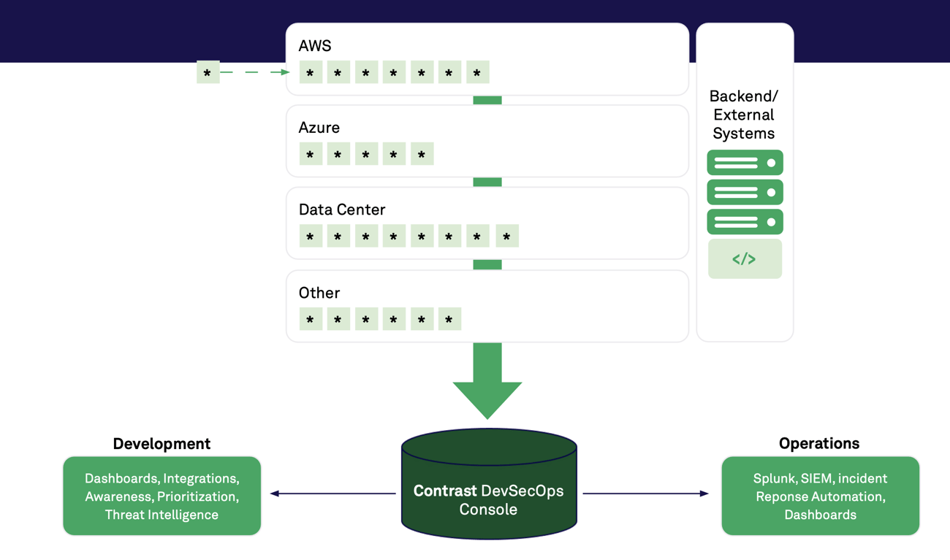Screen dimensions: 950x560
Task: Select the Other label
Action: (x=319, y=293)
